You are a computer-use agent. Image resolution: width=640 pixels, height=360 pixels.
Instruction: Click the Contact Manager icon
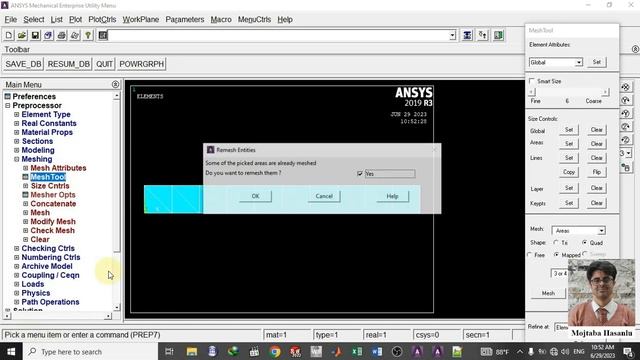tap(498, 36)
